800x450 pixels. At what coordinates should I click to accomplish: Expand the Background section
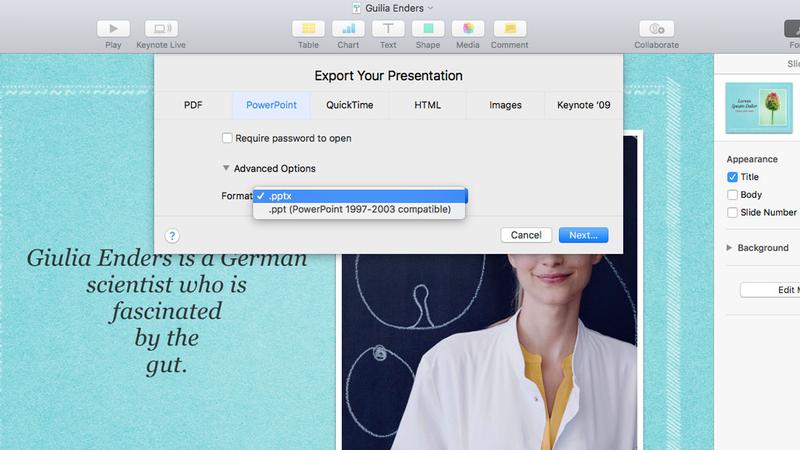click(x=729, y=247)
